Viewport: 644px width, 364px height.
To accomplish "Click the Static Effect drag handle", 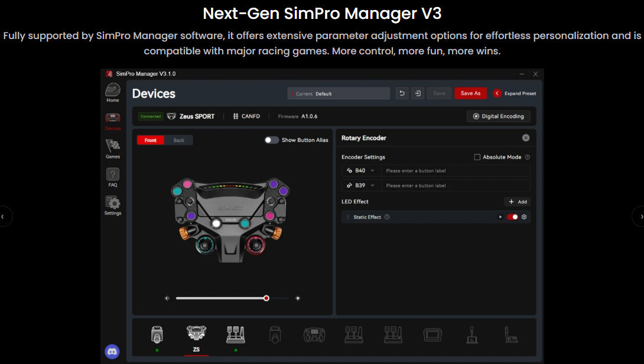I will click(x=348, y=217).
